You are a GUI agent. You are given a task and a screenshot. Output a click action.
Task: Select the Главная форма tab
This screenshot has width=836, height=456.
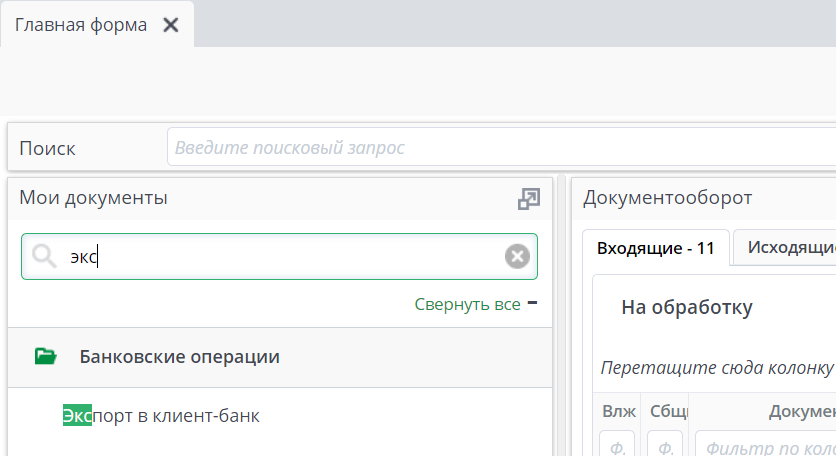pos(80,25)
